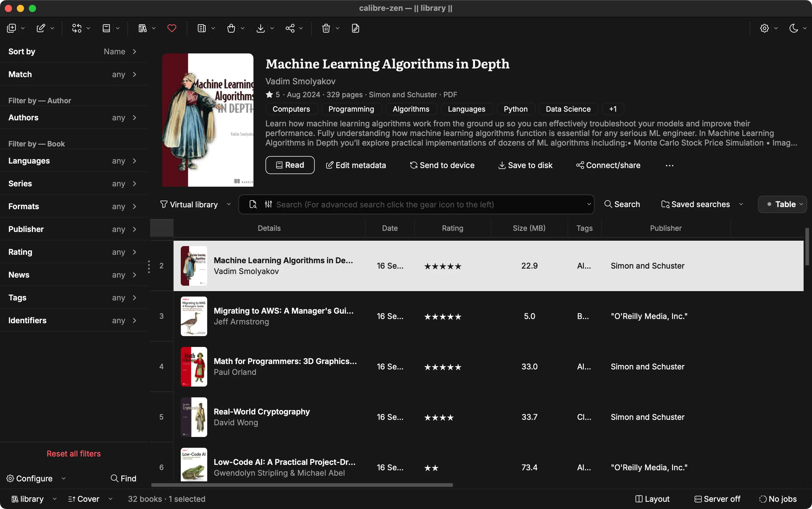
Task: Open the Table view mode dropdown
Action: tap(782, 204)
